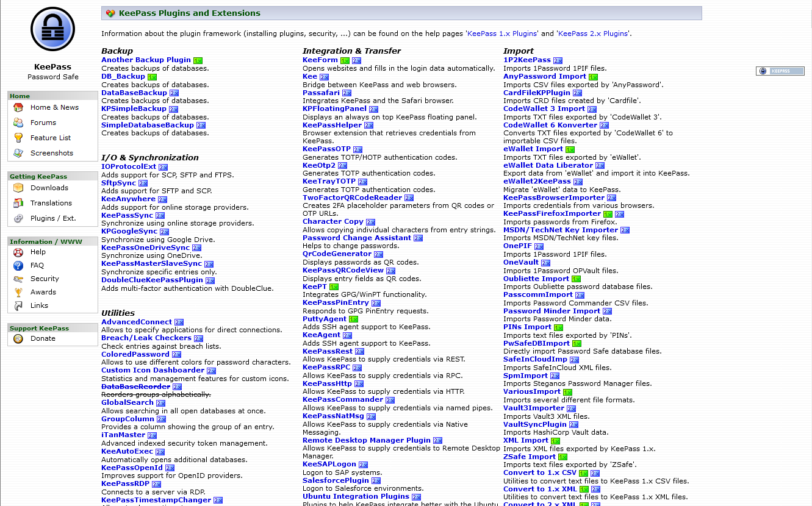Click the Downloads package icon
The width and height of the screenshot is (812, 506).
pos(18,188)
